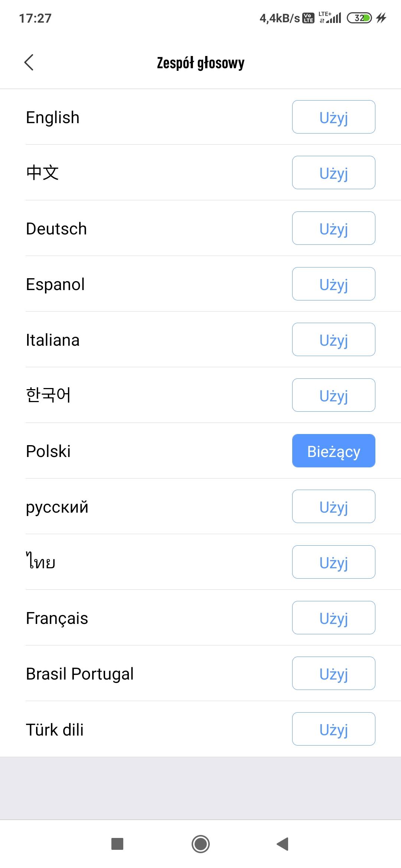Use the Français voice pack

click(333, 618)
